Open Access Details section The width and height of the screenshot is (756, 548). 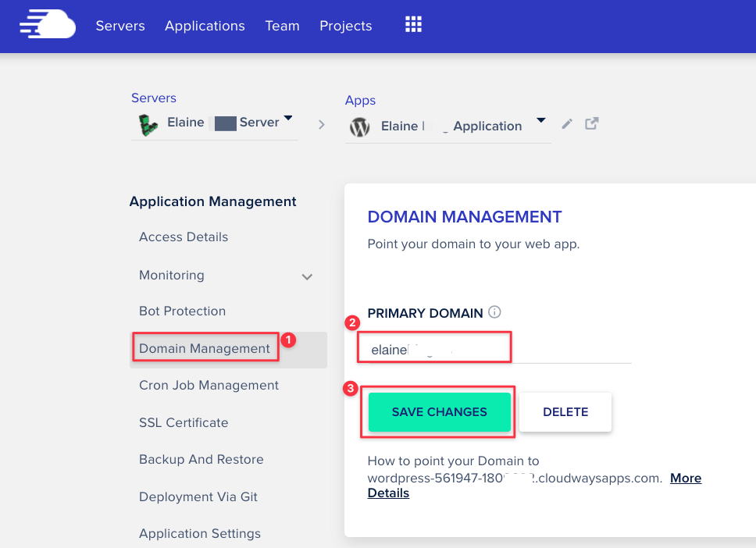(x=184, y=237)
